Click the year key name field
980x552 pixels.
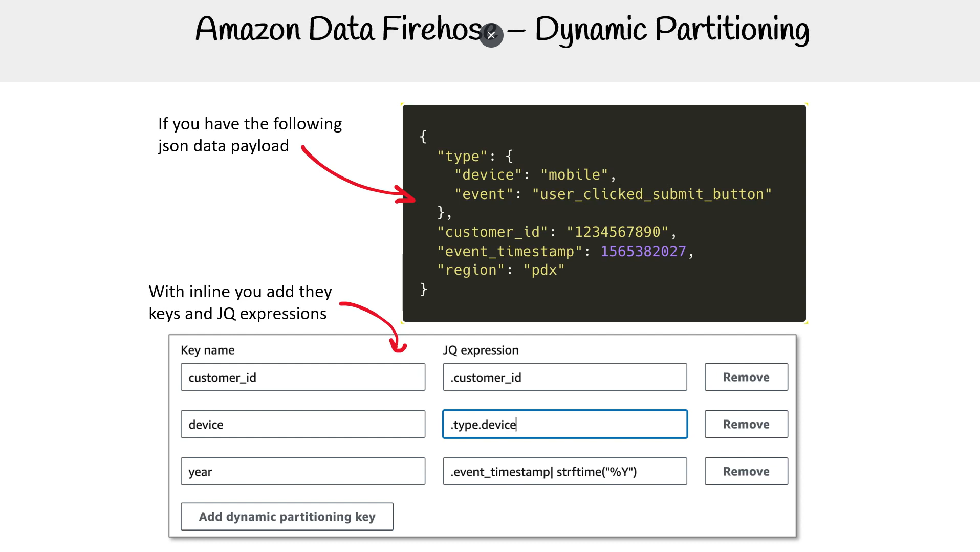[x=303, y=471]
